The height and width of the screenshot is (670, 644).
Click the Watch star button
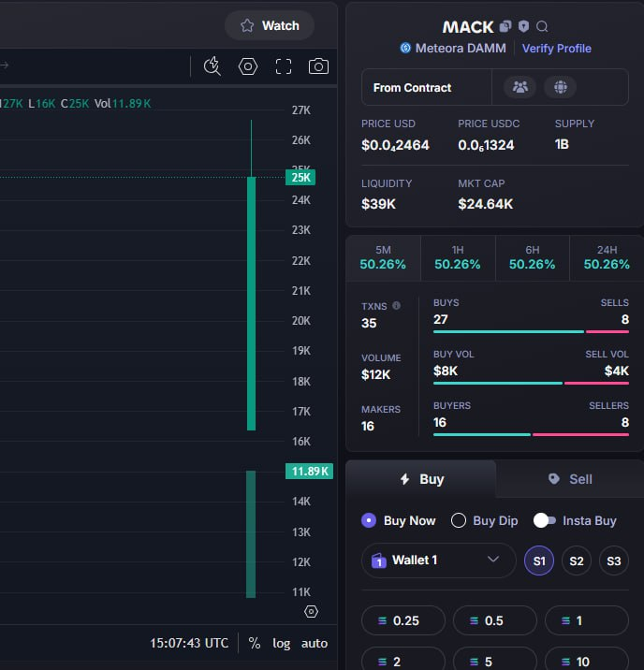pos(270,25)
